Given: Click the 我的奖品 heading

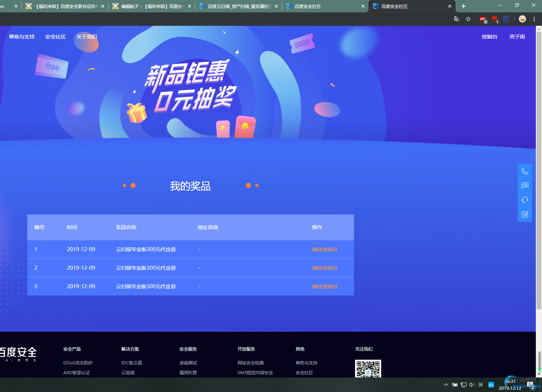Looking at the screenshot, I should [x=190, y=186].
